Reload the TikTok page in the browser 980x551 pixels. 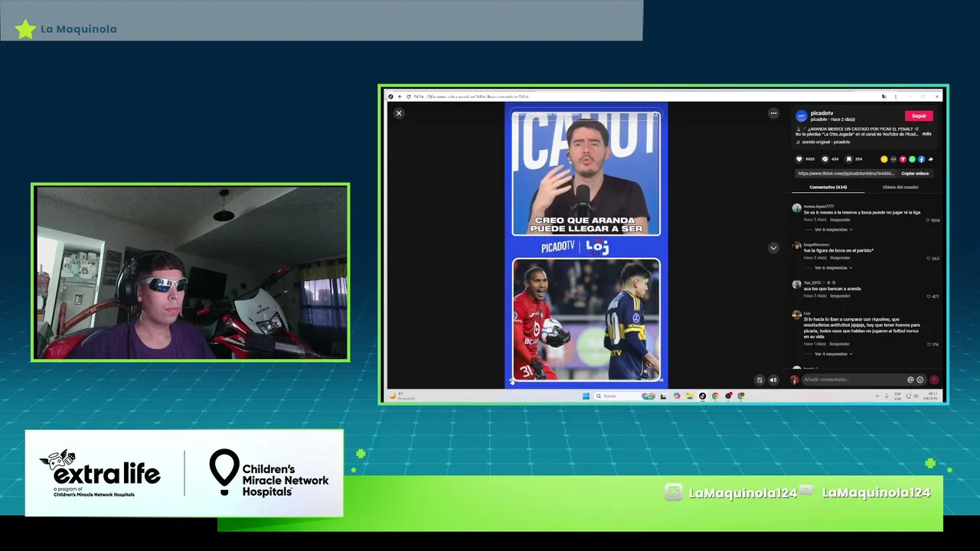pos(408,96)
